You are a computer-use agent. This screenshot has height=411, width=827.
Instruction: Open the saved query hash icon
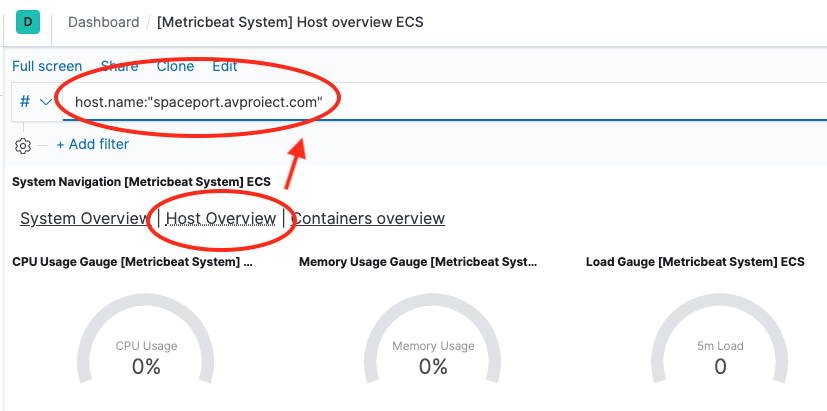click(x=25, y=101)
